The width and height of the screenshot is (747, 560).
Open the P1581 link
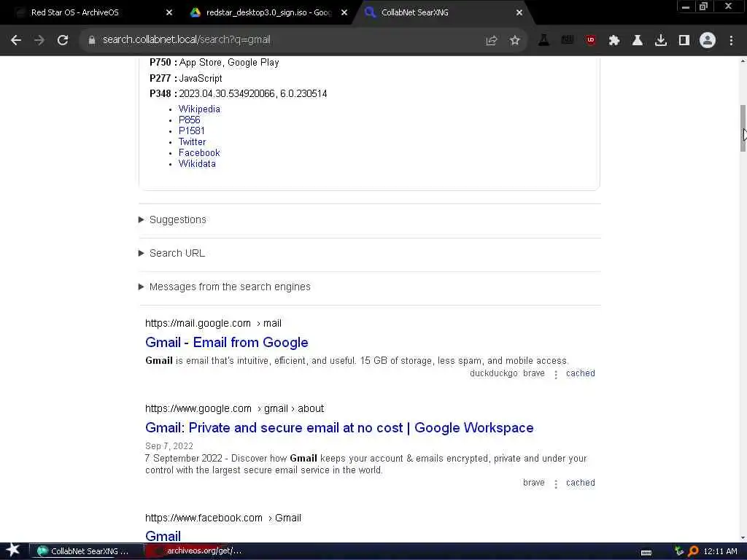192,131
